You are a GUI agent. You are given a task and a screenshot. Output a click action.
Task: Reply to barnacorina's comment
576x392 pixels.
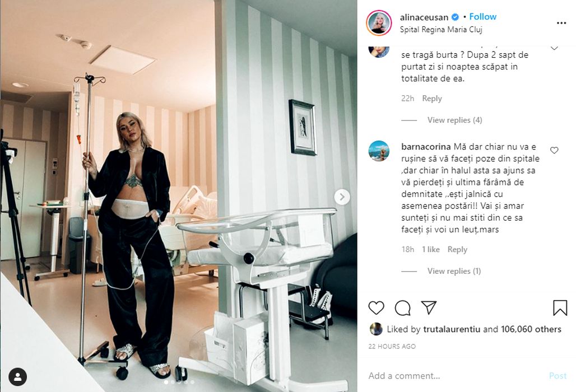[457, 249]
